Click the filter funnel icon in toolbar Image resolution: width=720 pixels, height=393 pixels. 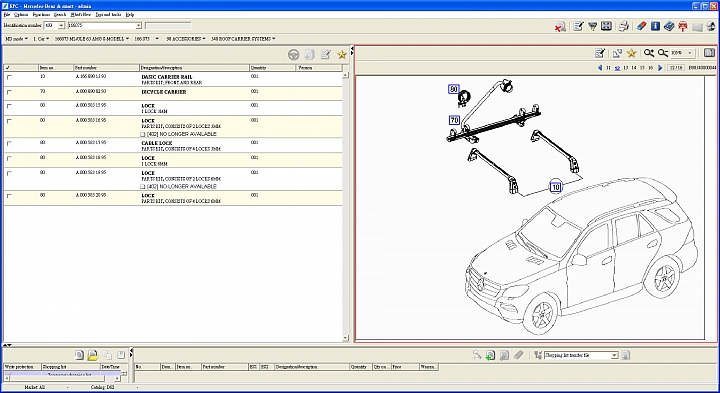pyautogui.click(x=592, y=26)
